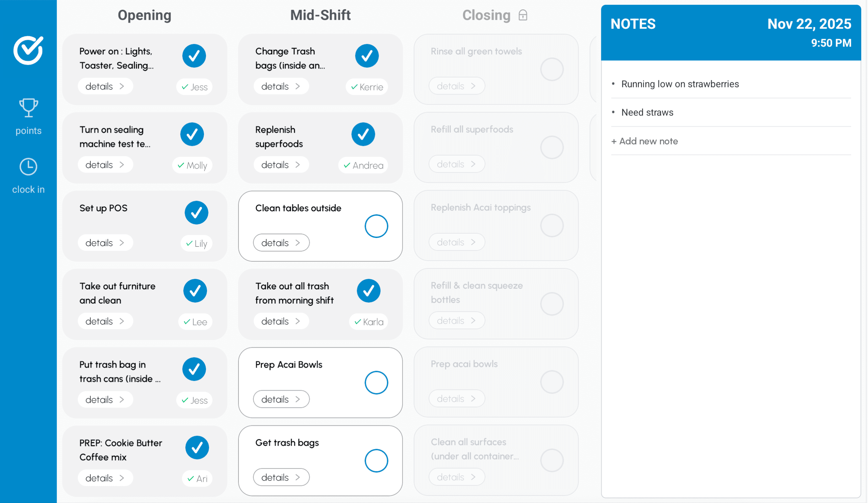Screen dimensions: 868x503
Task: Switch to the Mid-Shift column header
Action: pyautogui.click(x=320, y=16)
